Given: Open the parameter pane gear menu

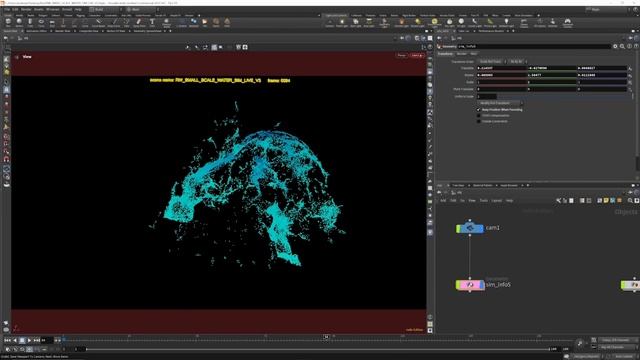Looking at the screenshot, I should (x=615, y=46).
